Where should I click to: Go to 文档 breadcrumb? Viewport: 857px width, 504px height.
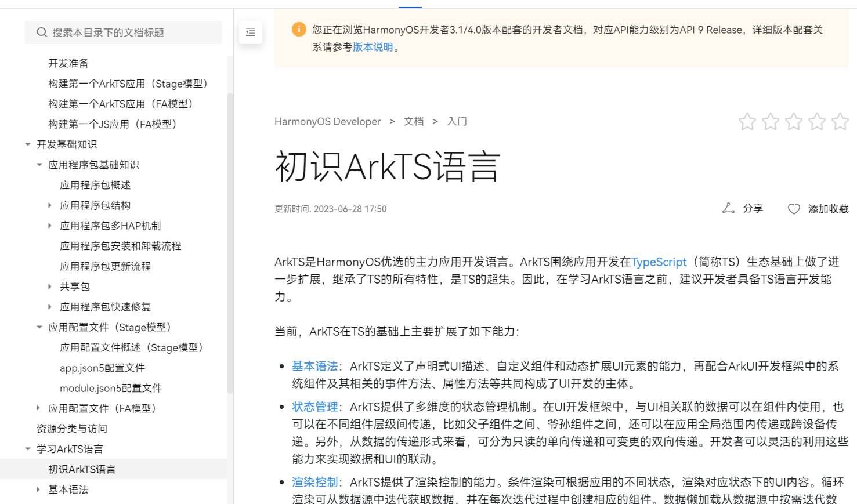[x=414, y=121]
